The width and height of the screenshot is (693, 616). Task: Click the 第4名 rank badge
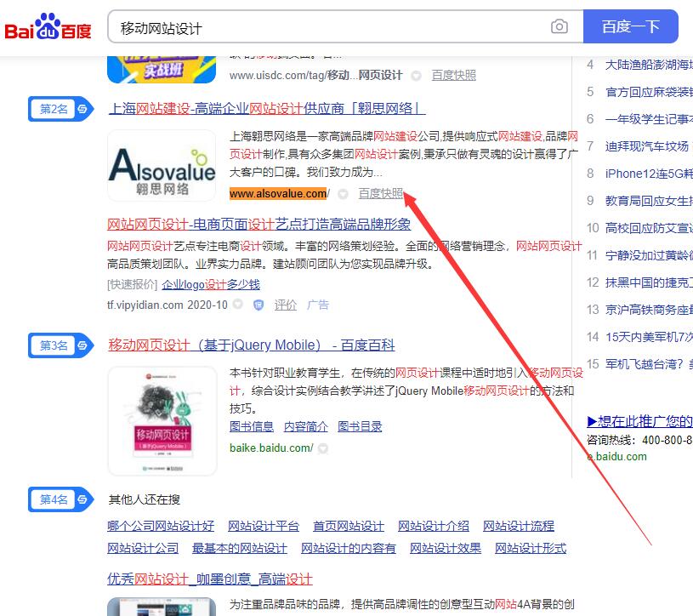click(61, 499)
